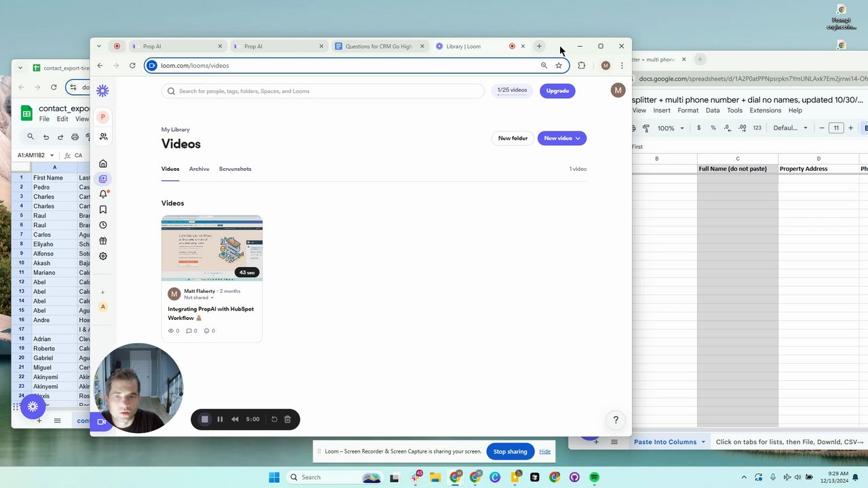This screenshot has width=868, height=488.
Task: Open Loom Home from the sidebar
Action: (x=103, y=163)
